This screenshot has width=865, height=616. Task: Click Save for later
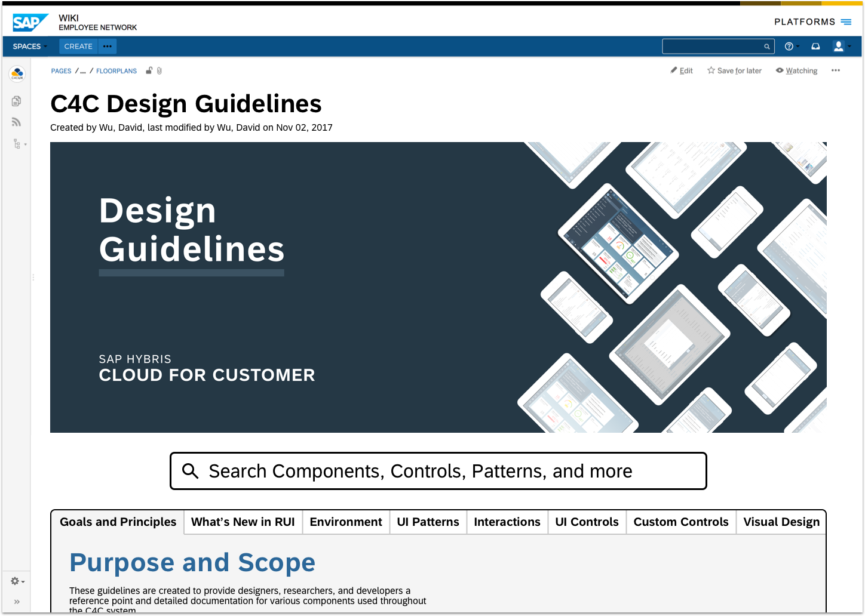(734, 70)
